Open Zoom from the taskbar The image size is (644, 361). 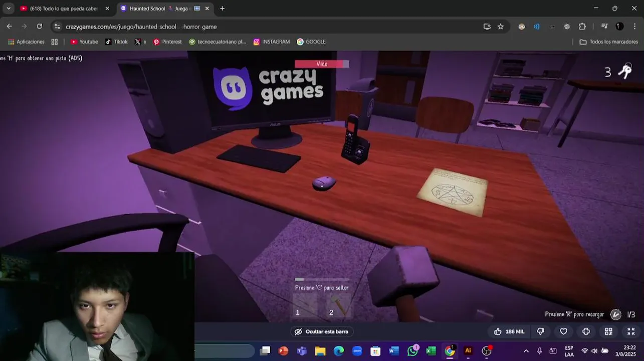pos(357,351)
